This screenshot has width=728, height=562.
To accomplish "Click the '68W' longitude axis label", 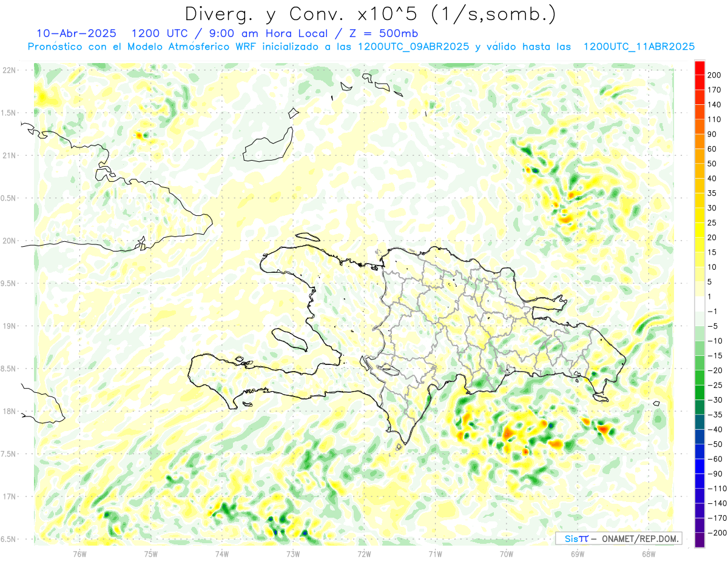I will coord(649,553).
